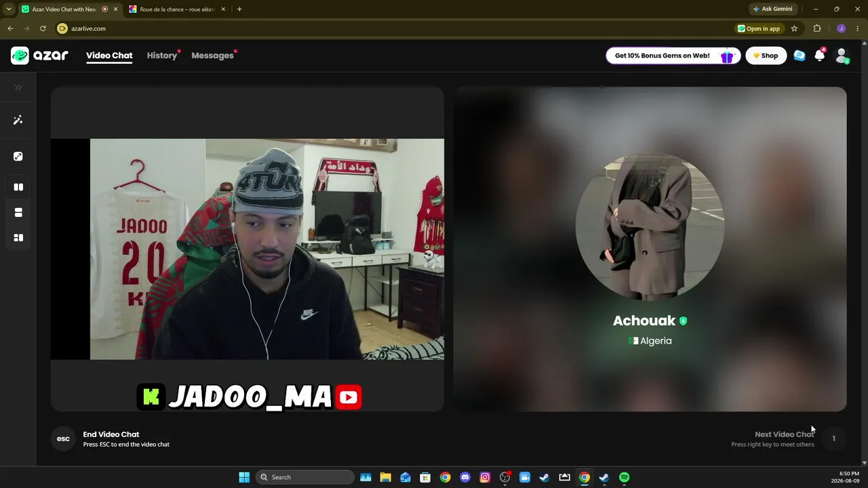868x488 pixels.
Task: Open Discord from the taskbar
Action: click(465, 477)
